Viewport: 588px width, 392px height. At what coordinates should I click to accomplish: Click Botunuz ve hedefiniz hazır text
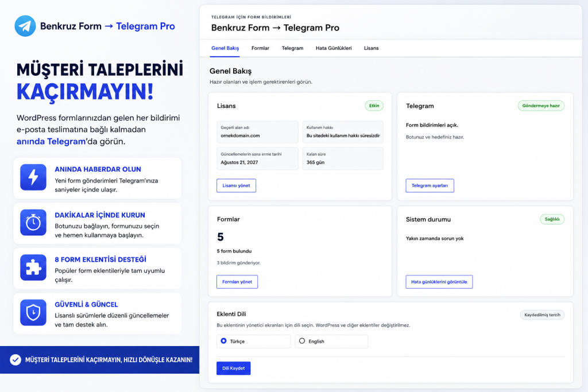click(x=435, y=137)
